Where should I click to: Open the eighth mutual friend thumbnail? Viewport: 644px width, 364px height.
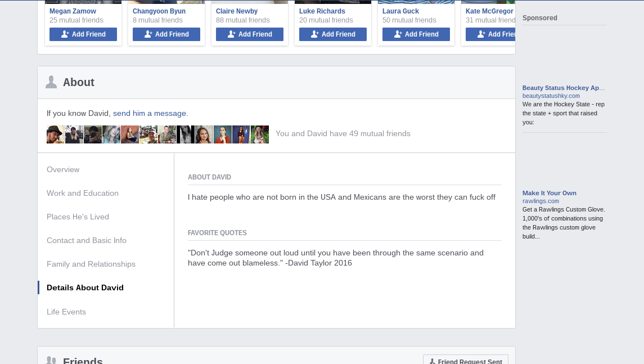coord(186,134)
